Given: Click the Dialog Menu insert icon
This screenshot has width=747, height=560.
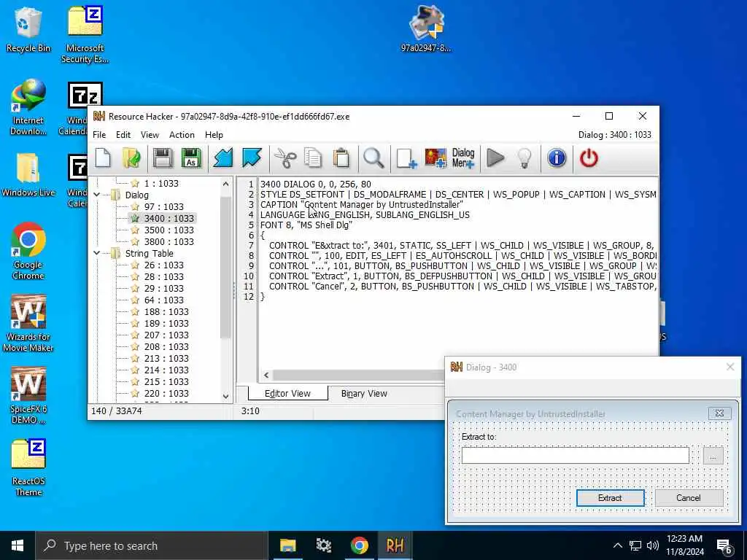Looking at the screenshot, I should tap(463, 158).
